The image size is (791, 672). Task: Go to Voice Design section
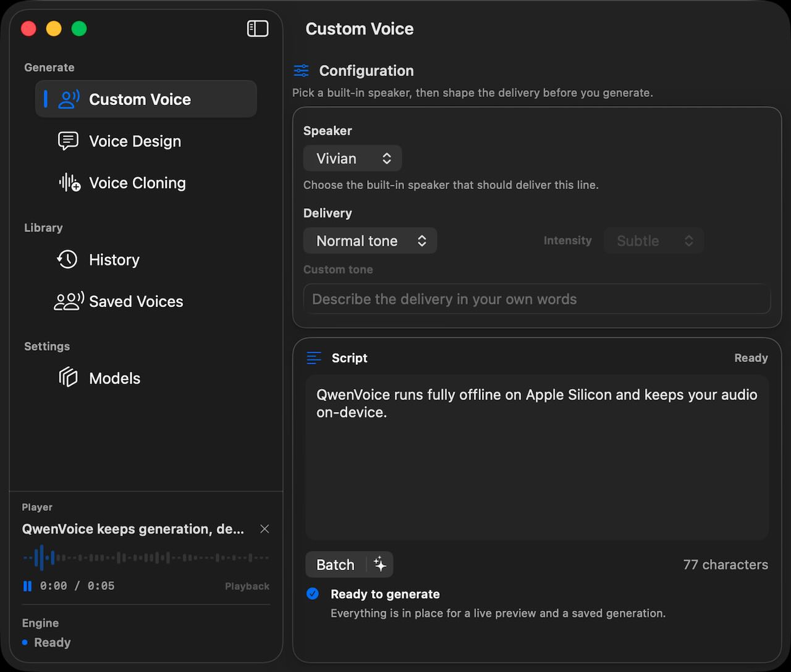[135, 141]
